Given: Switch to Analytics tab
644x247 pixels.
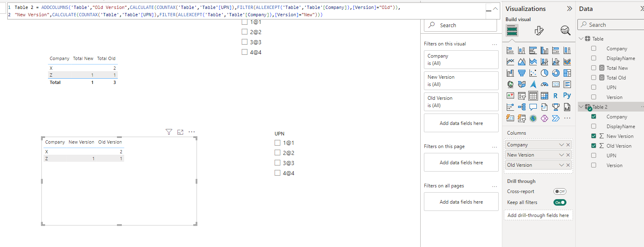Looking at the screenshot, I should [565, 30].
